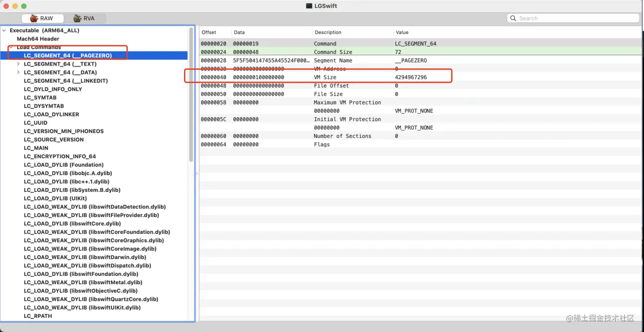
Task: Click the Description column header
Action: click(353, 32)
